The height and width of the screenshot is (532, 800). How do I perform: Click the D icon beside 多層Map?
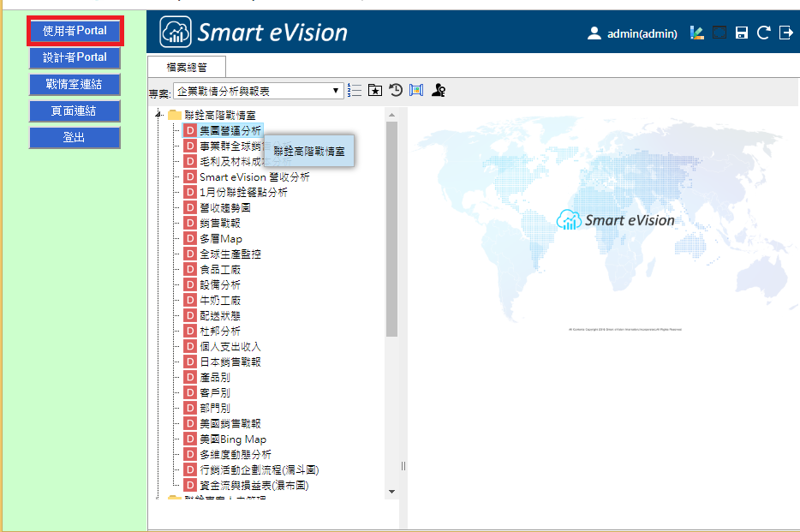190,238
